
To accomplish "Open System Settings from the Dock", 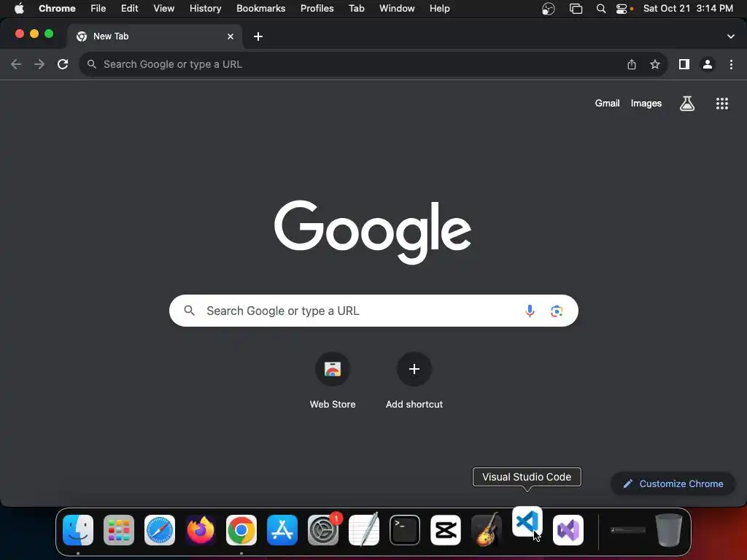I will pyautogui.click(x=323, y=530).
